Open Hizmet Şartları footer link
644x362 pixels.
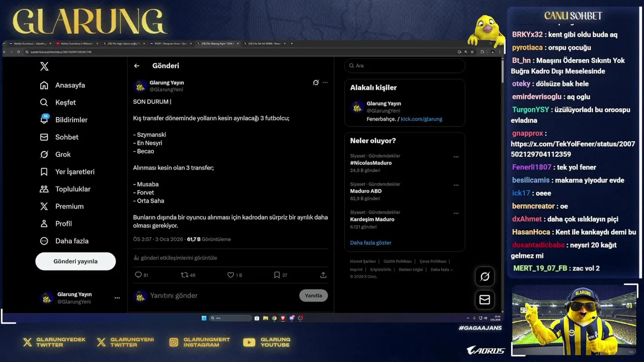pyautogui.click(x=363, y=261)
